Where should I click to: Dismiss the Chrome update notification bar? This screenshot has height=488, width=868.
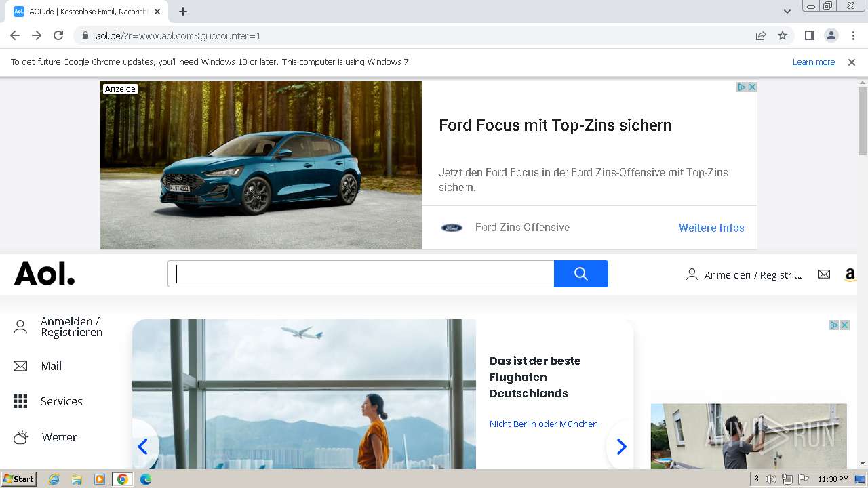pyautogui.click(x=852, y=62)
